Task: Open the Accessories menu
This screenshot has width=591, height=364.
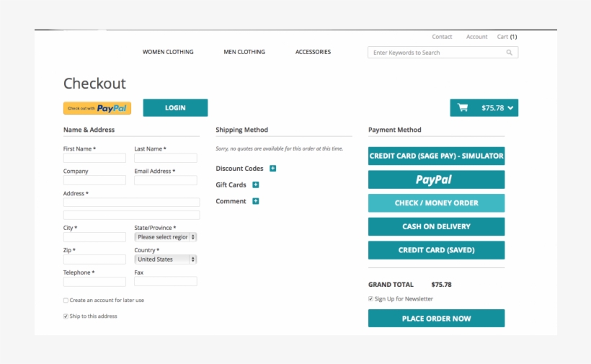Action: (313, 52)
